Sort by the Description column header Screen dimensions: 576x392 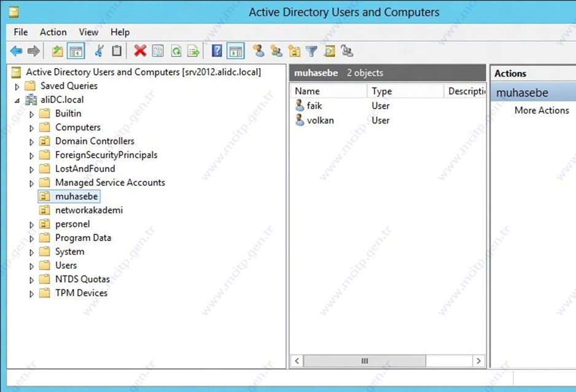pyautogui.click(x=465, y=91)
